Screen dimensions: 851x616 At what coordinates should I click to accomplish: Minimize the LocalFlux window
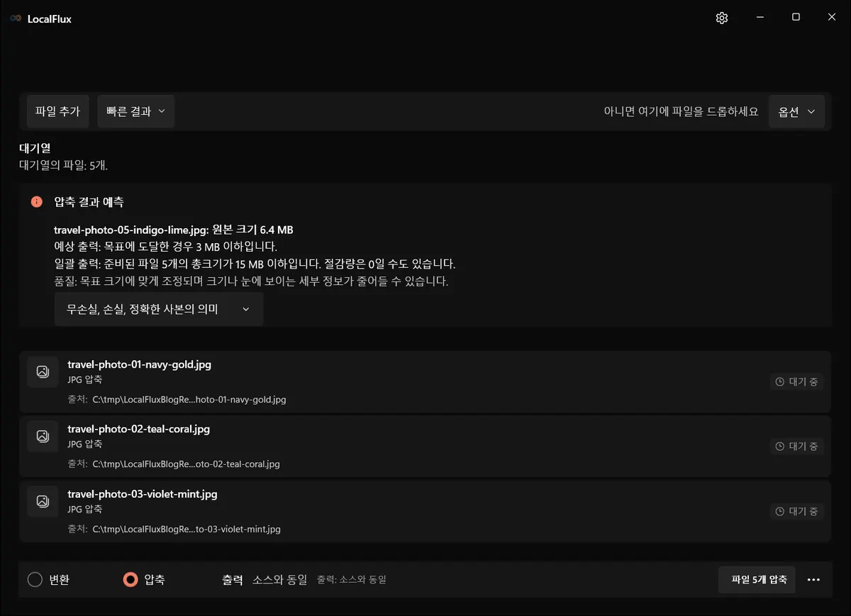point(760,18)
